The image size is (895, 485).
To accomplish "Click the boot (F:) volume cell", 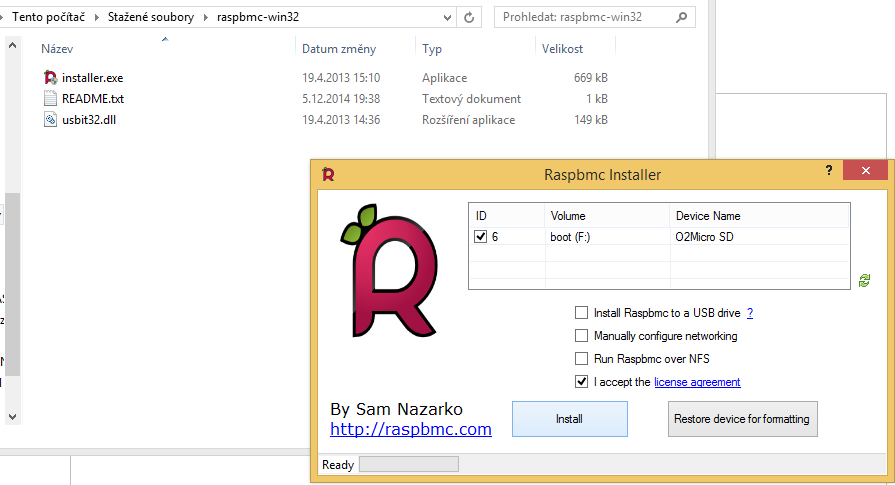I will point(570,237).
